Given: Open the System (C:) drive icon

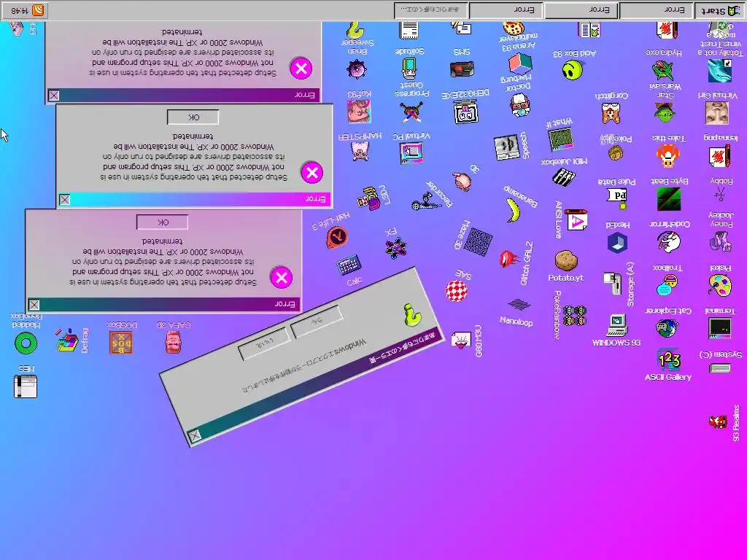Looking at the screenshot, I should [719, 367].
